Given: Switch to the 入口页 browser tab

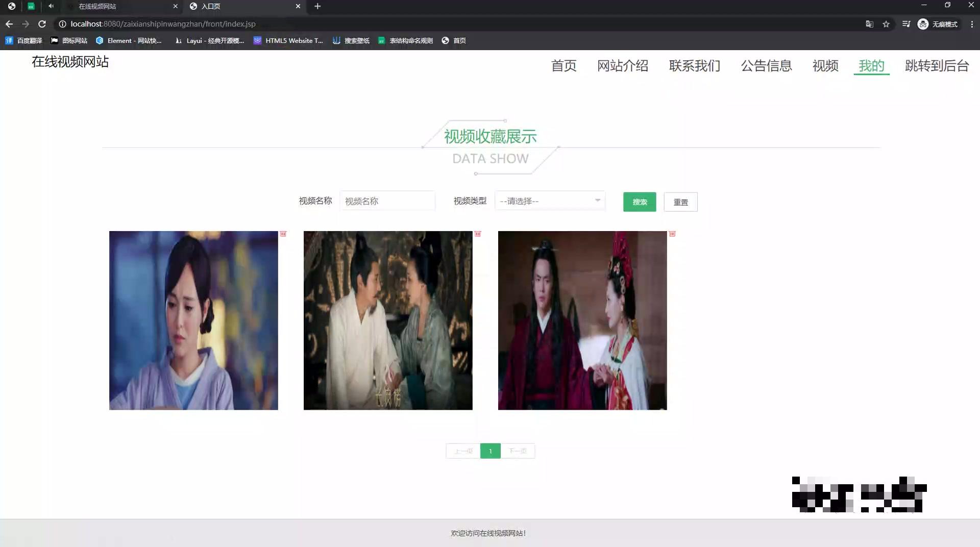Looking at the screenshot, I should pos(244,6).
